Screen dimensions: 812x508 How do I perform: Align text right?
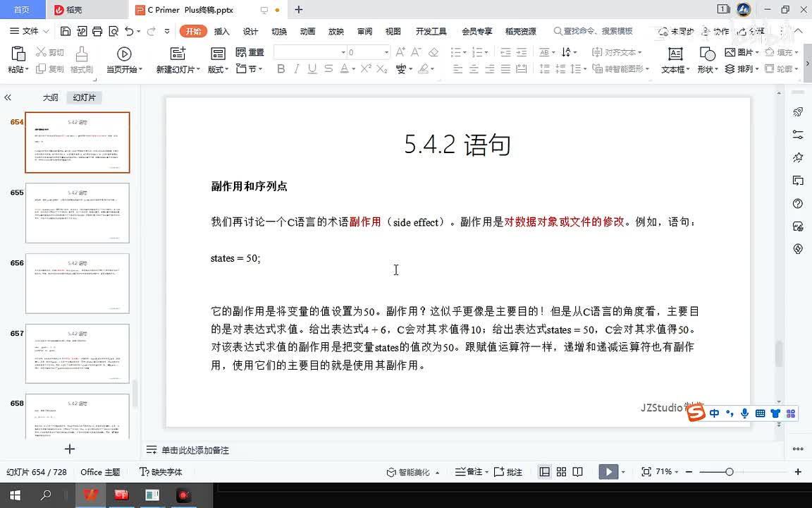click(490, 68)
